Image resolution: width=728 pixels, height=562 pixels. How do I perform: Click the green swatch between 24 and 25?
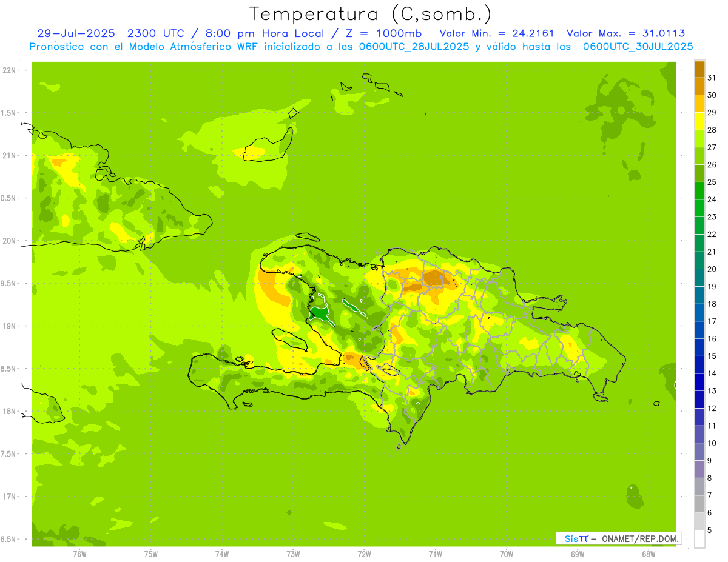pos(699,191)
